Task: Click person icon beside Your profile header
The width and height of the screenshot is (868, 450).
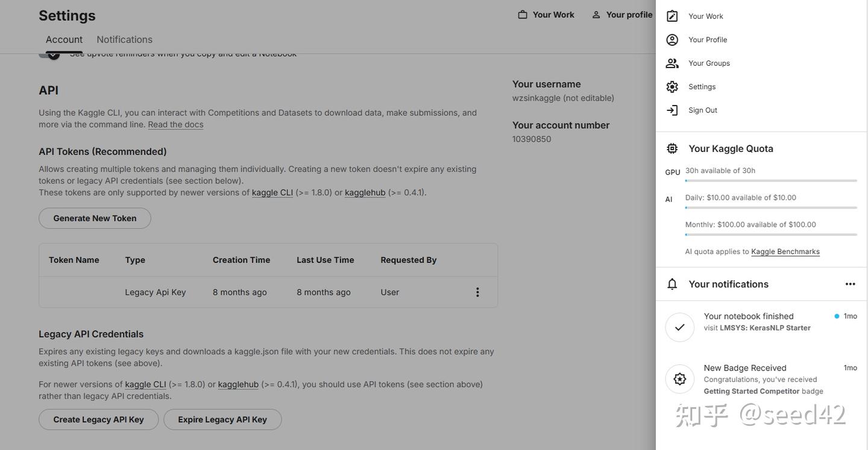Action: coord(596,14)
